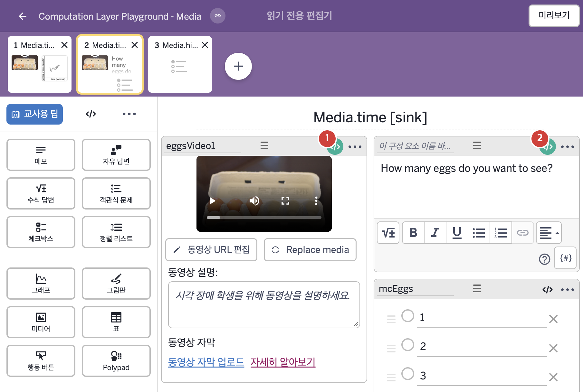Screen dimensions: 583x392
Task: Copy activity link via the chain icon
Action: point(218,16)
